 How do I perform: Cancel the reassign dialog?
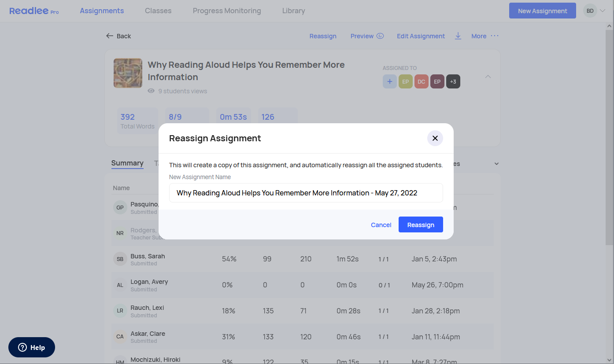[381, 225]
